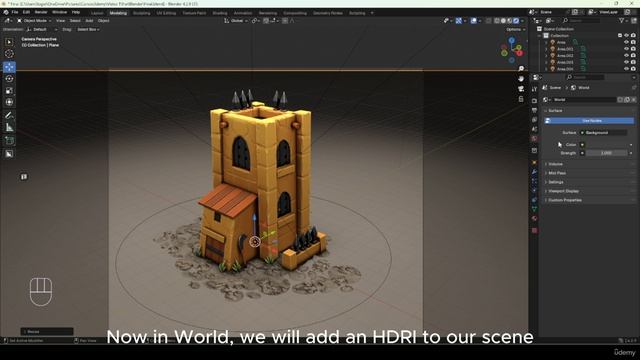640x360 pixels.
Task: Toggle rendered viewport shading mode
Action: pyautogui.click(x=516, y=20)
